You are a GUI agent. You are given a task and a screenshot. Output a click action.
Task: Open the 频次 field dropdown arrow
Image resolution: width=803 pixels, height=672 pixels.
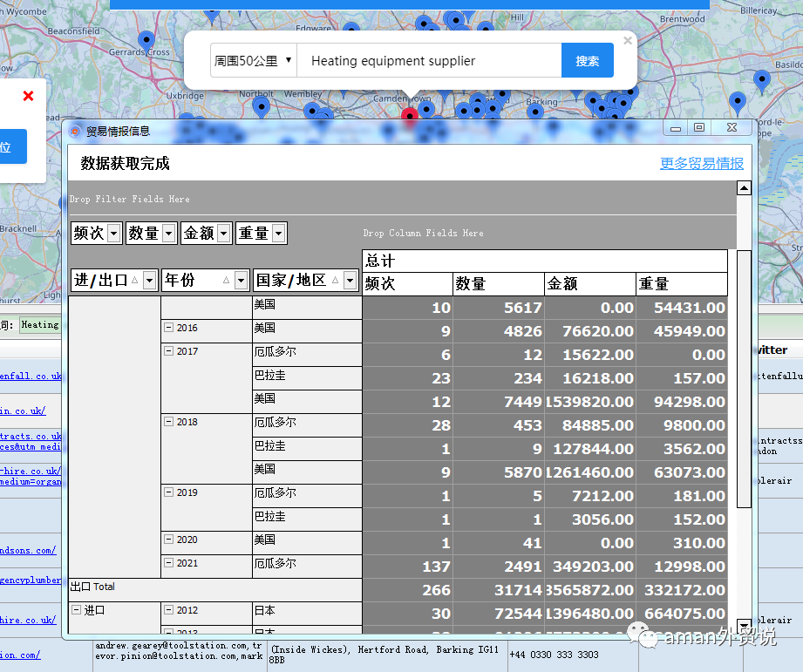pyautogui.click(x=114, y=234)
